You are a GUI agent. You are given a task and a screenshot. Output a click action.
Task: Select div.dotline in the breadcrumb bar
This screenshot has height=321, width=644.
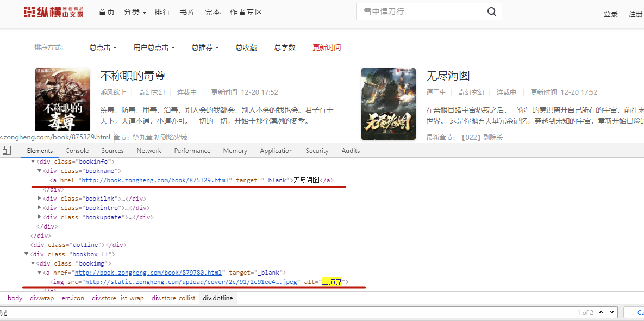[x=218, y=298]
